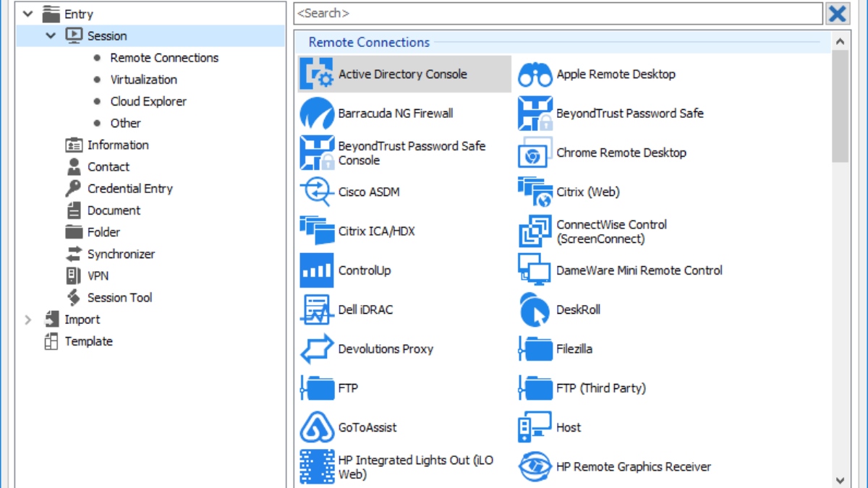The width and height of the screenshot is (868, 488).
Task: Click the Remote Connections group header in the list
Action: click(369, 42)
